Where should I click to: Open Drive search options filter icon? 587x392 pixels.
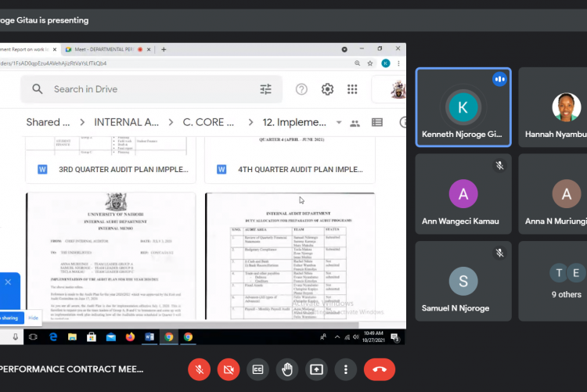point(266,89)
